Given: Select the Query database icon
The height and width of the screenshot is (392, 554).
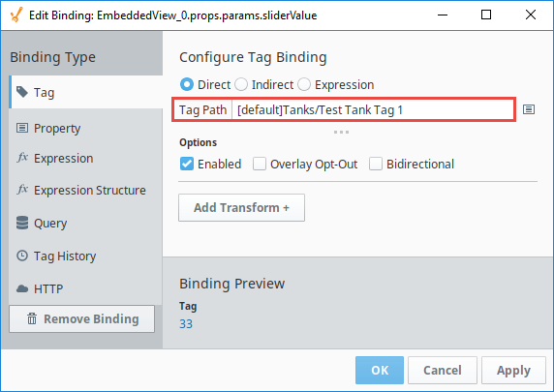Looking at the screenshot, I should pyautogui.click(x=22, y=223).
